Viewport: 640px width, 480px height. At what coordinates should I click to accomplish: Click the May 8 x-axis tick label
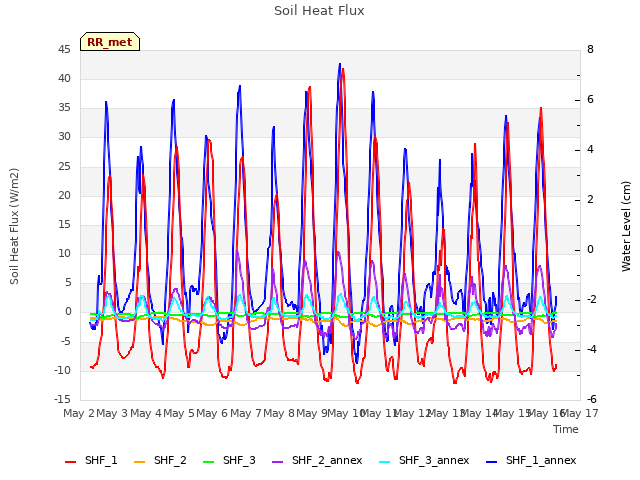279,413
